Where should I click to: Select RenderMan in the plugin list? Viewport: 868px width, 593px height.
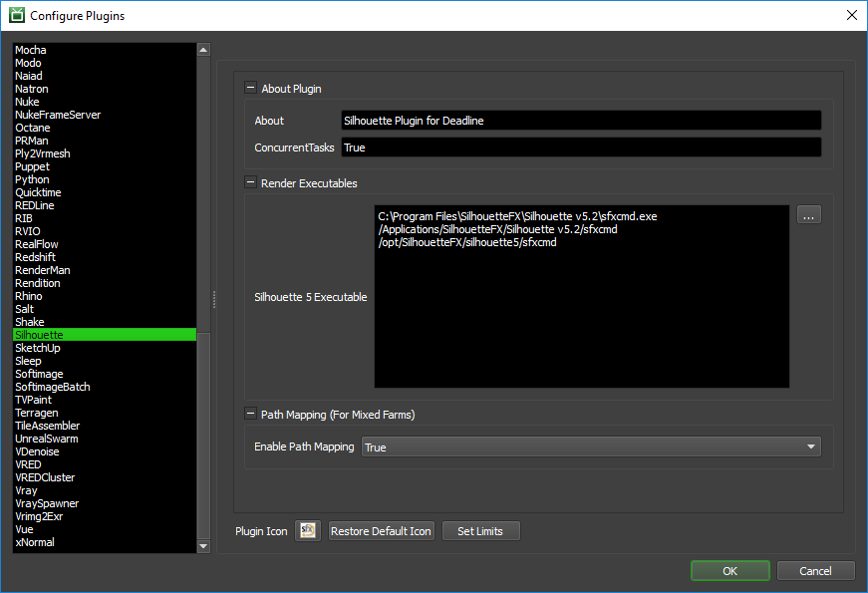105,270
